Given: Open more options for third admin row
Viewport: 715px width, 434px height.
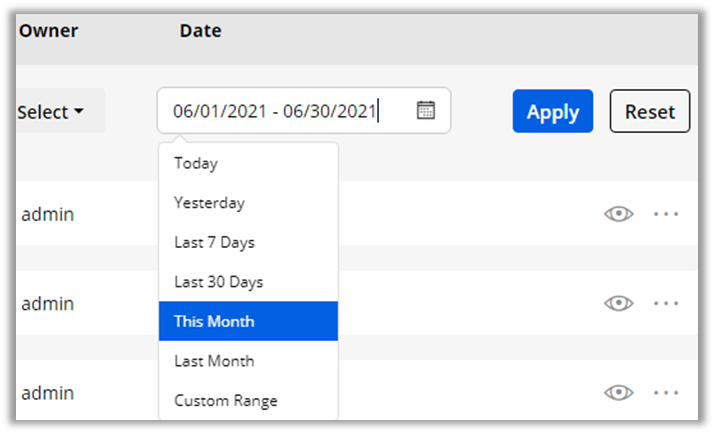Looking at the screenshot, I should point(666,393).
